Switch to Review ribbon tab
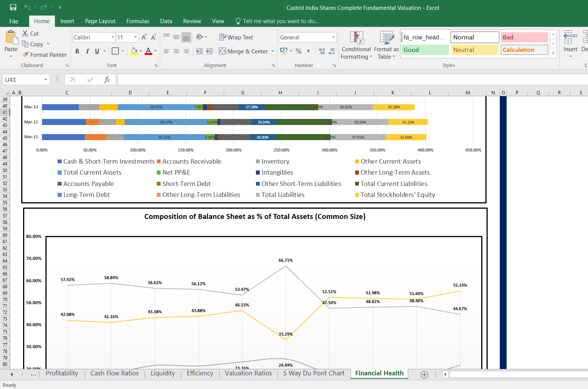This screenshot has width=588, height=389. pyautogui.click(x=192, y=21)
